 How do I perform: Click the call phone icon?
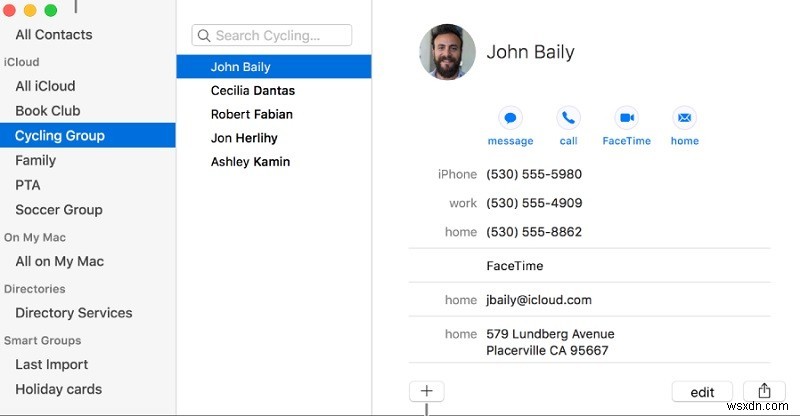[568, 118]
